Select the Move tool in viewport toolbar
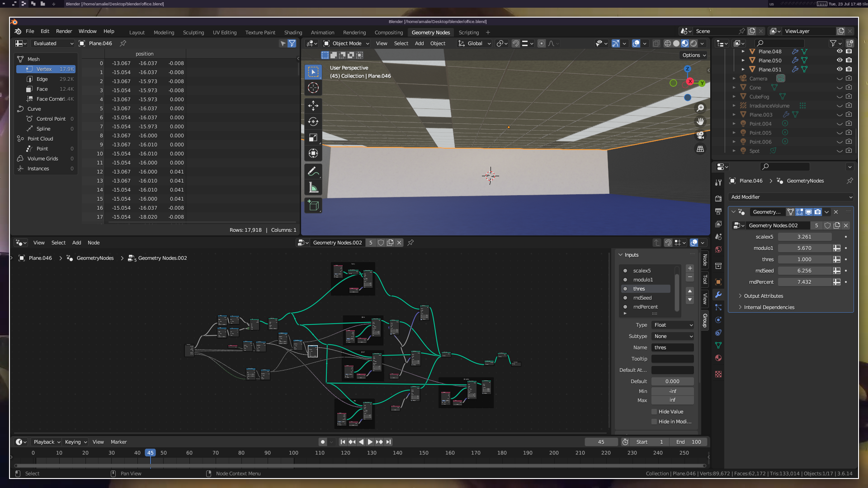 (x=313, y=105)
